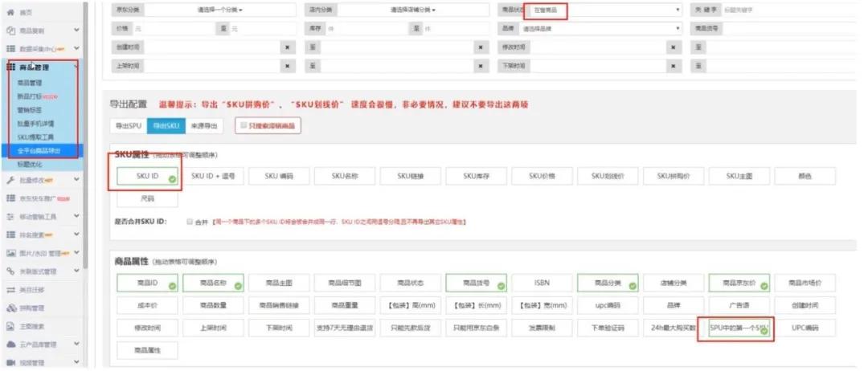The image size is (868, 371).
Task: Open the 京东分类 category dropdown
Action: [x=219, y=10]
